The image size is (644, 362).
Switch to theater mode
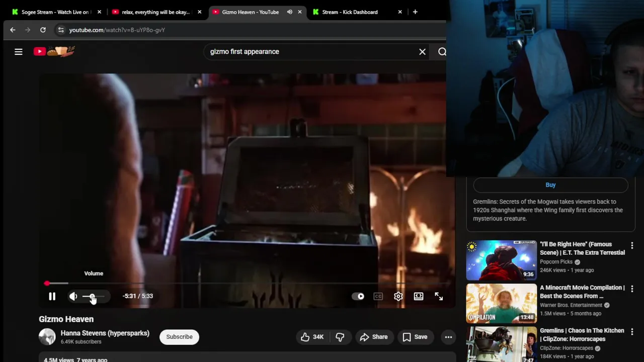click(419, 297)
